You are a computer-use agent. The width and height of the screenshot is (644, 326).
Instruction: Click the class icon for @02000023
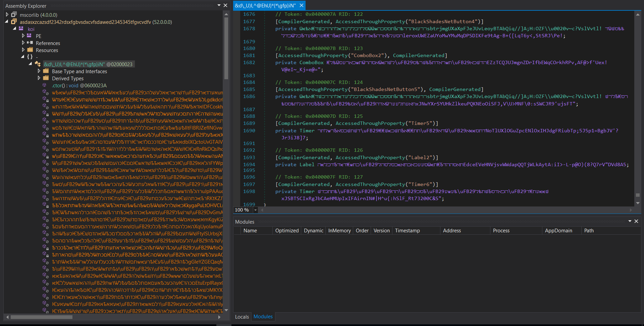coord(38,64)
